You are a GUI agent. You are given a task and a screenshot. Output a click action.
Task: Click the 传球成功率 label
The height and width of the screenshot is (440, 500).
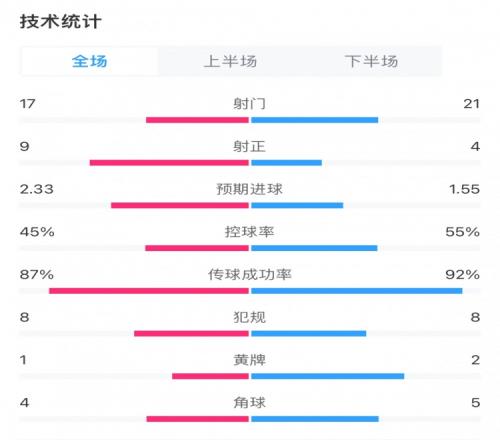point(249,274)
